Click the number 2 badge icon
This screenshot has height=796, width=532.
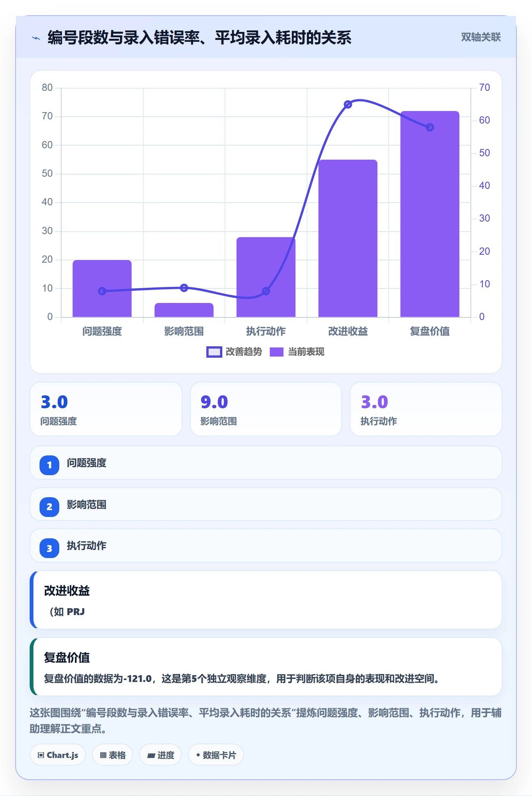point(49,507)
